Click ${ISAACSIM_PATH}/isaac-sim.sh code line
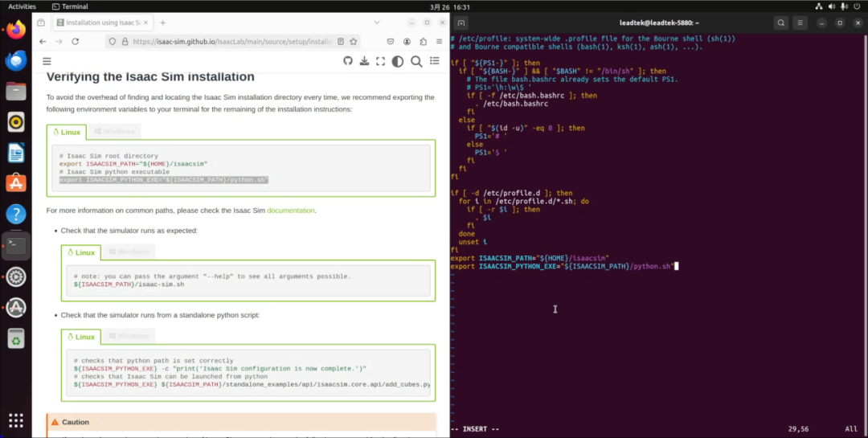868x438 pixels. point(129,284)
